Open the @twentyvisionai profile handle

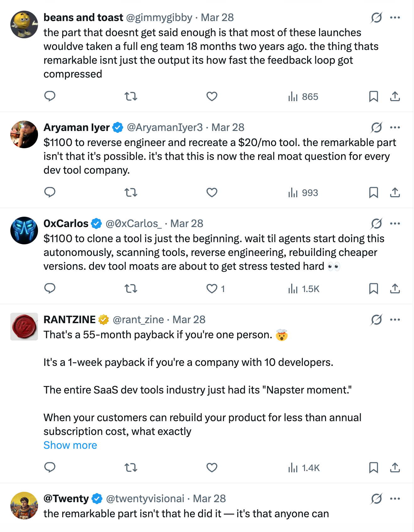click(145, 499)
